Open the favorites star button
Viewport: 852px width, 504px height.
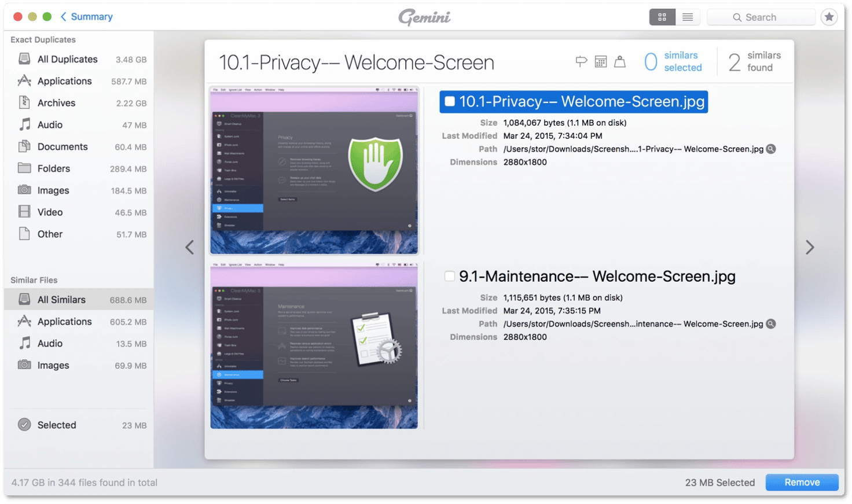coord(829,17)
